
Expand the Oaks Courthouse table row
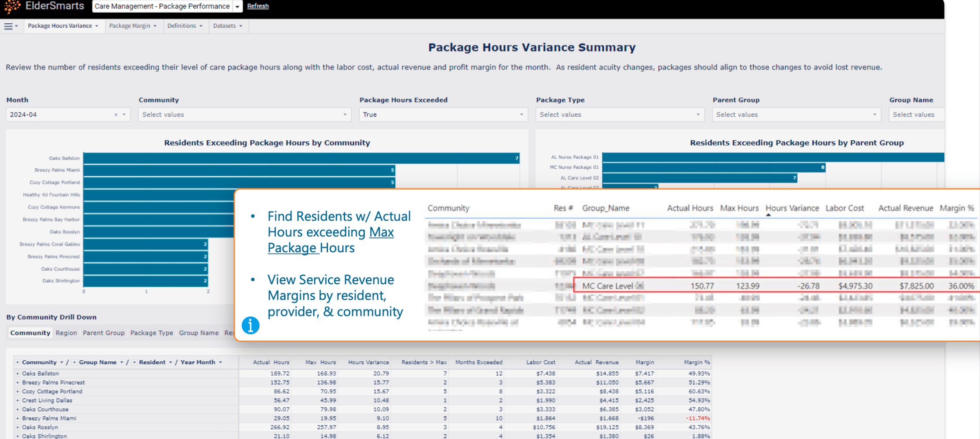point(18,410)
